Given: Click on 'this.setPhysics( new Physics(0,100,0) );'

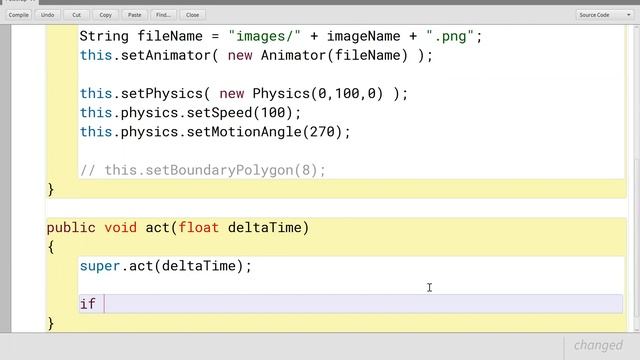Looking at the screenshot, I should pos(244,93).
